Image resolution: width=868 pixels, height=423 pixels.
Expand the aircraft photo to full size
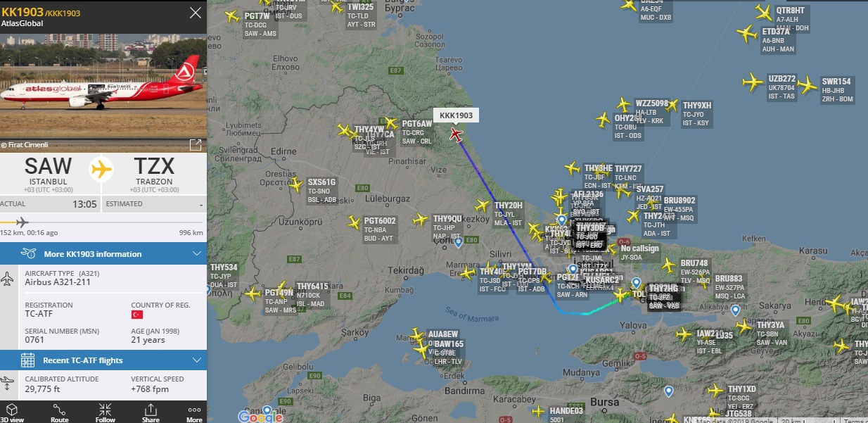pos(196,144)
